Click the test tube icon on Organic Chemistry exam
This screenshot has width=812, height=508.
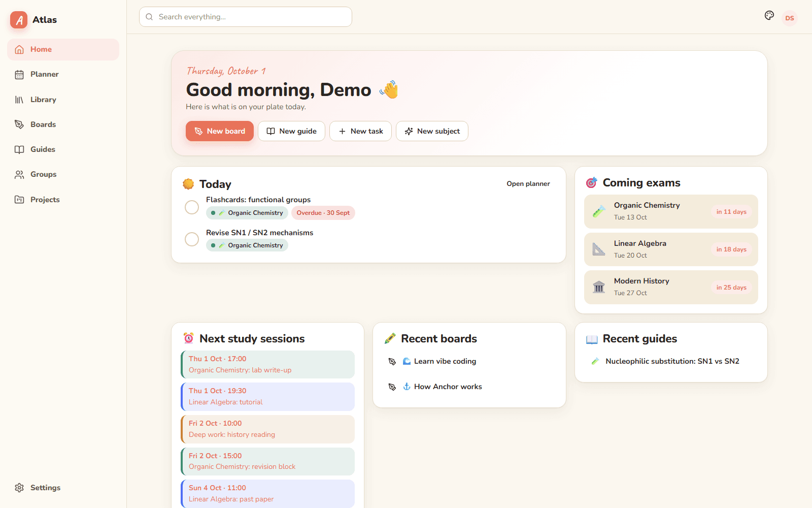tap(599, 211)
